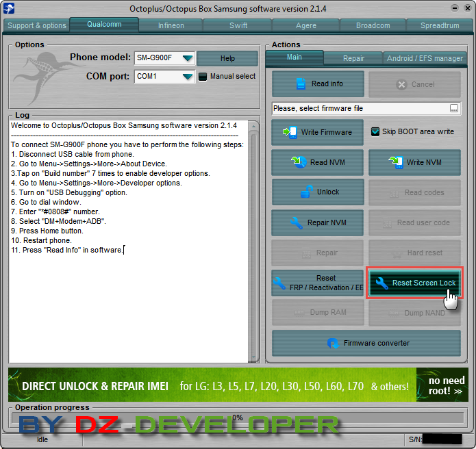Click log line 'Press Home button.'

coord(47,231)
